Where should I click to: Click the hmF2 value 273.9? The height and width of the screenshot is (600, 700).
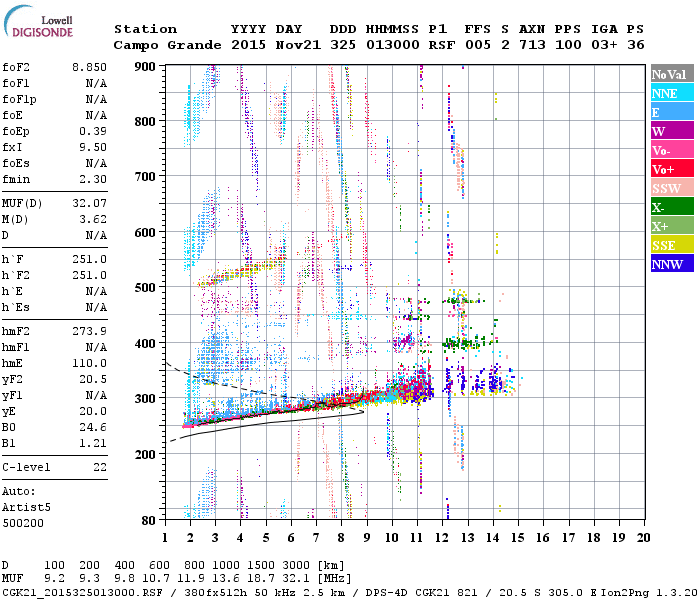coord(89,331)
